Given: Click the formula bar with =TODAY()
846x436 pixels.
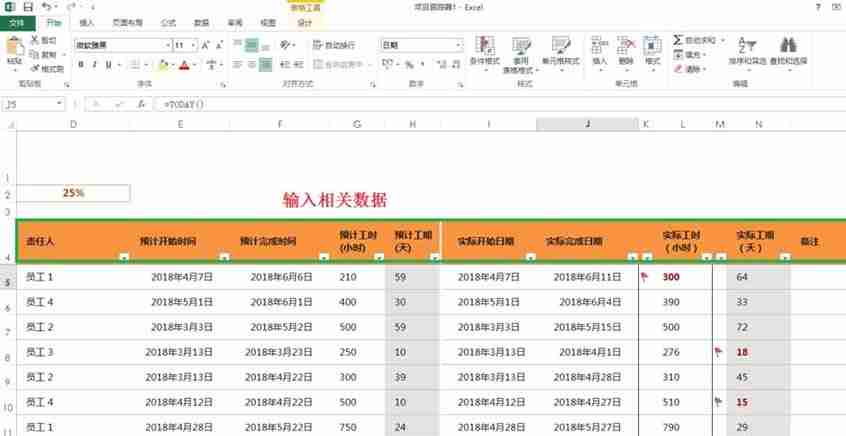Looking at the screenshot, I should click(x=499, y=104).
